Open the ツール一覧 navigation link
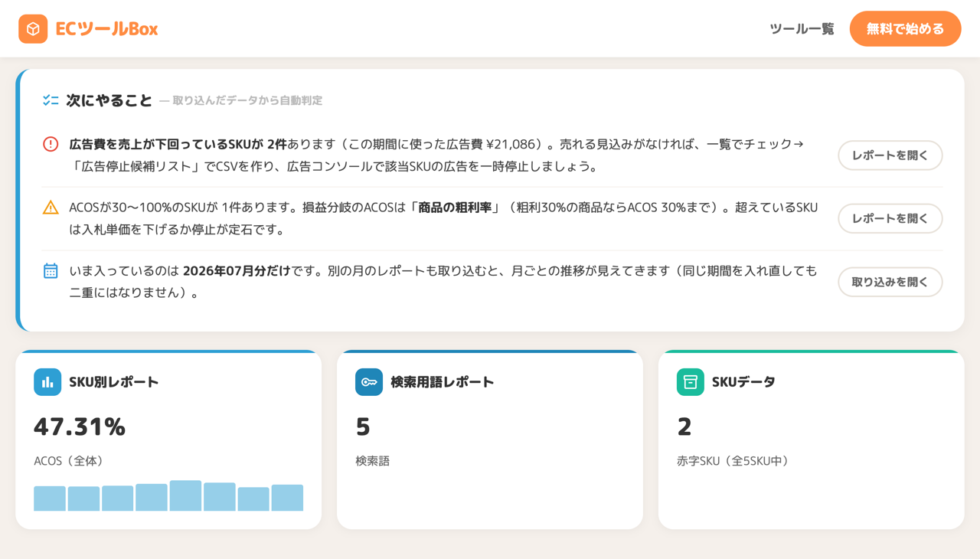980x559 pixels. pyautogui.click(x=802, y=29)
